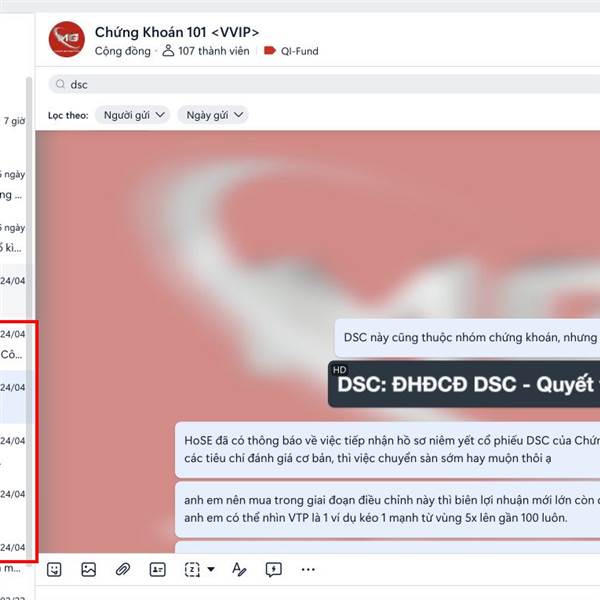This screenshot has height=600, width=600.
Task: Open the Người gửi filter dropdown
Action: [132, 115]
